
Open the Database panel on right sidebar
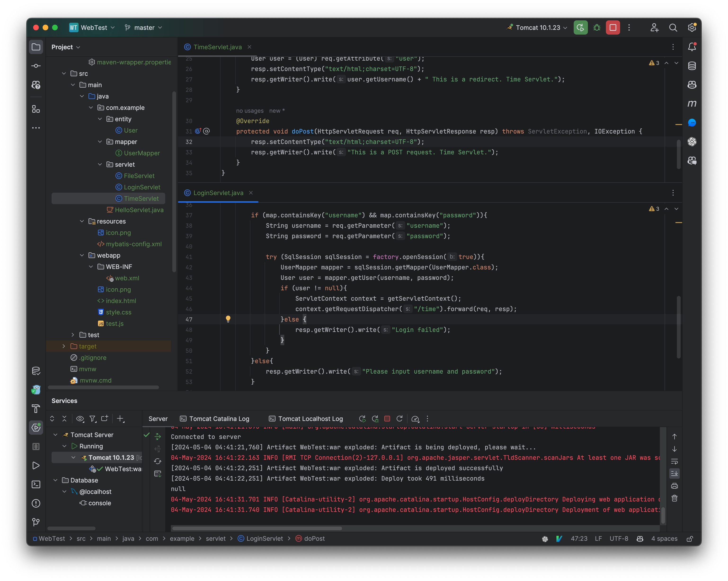tap(692, 66)
